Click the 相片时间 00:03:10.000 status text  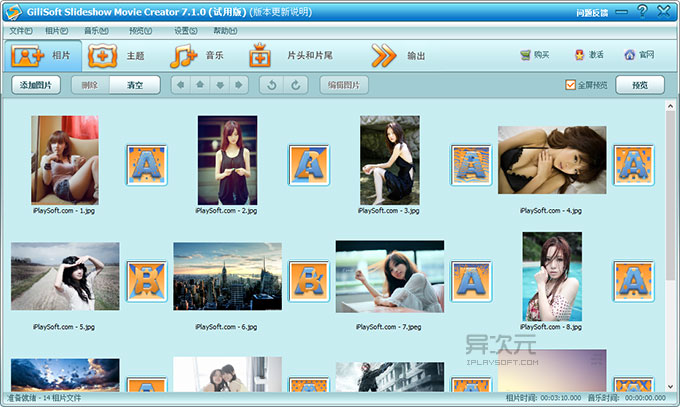(x=543, y=397)
